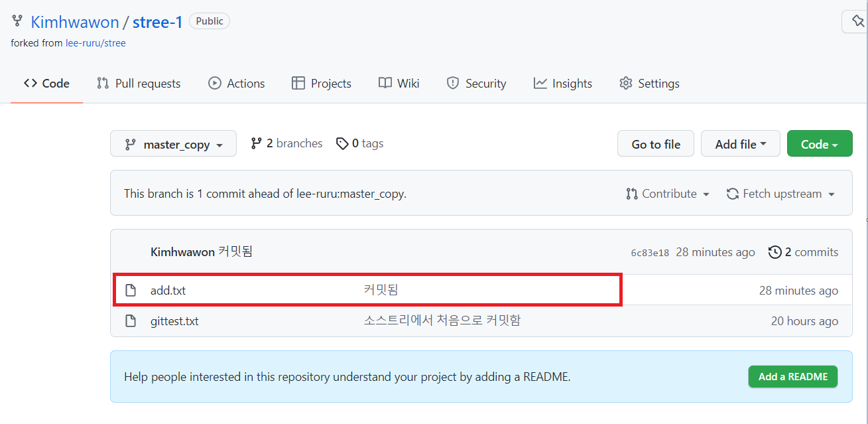Click the file icon next to add.txt
This screenshot has width=868, height=424.
(x=131, y=291)
